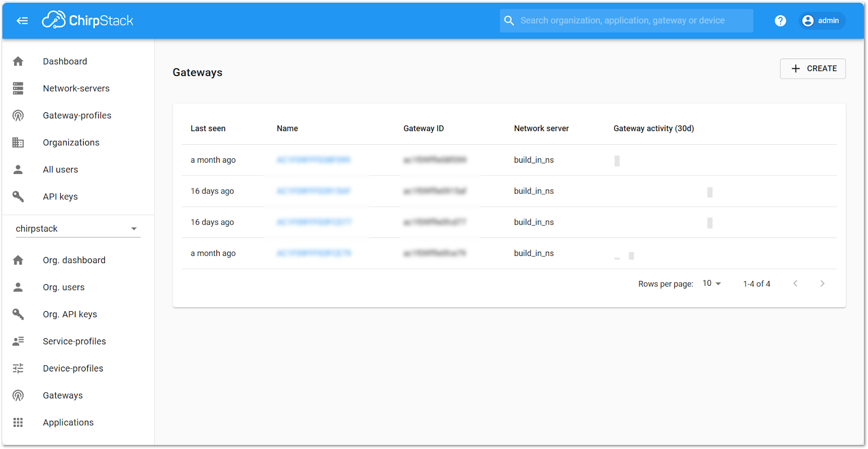Collapse sidebar with the back arrow icon

tap(22, 21)
